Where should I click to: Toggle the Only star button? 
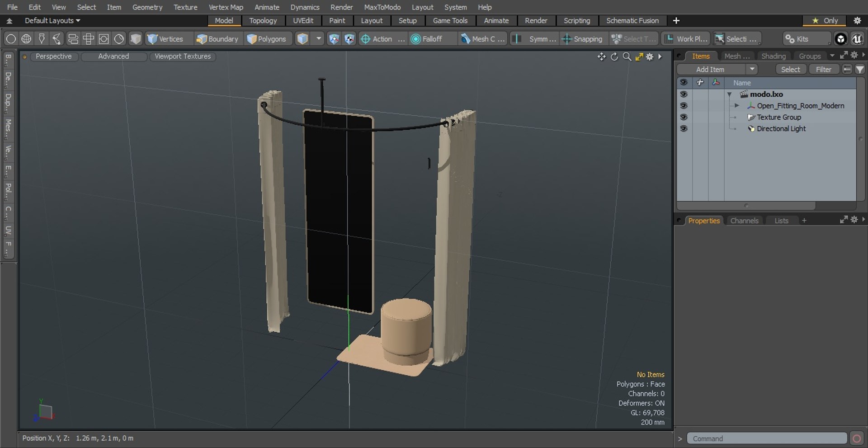pos(825,20)
